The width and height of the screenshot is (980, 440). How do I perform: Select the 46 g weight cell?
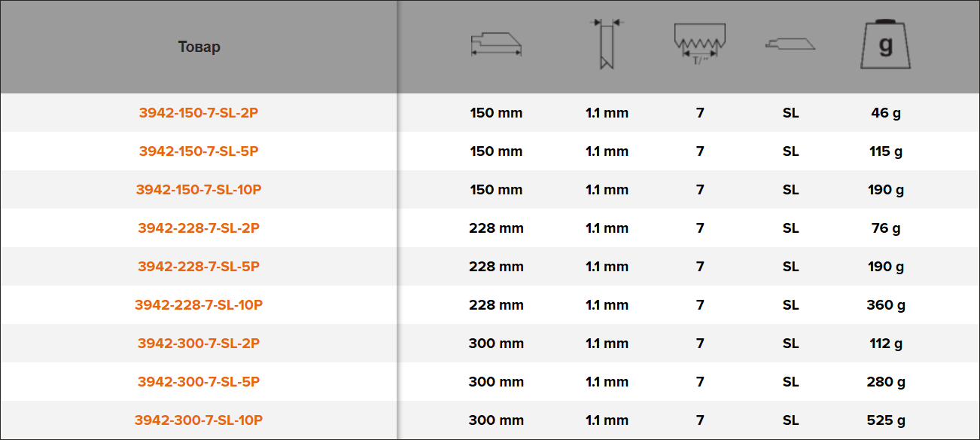886,113
